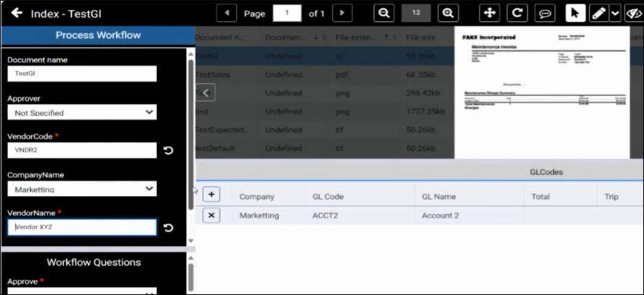Open the Approver dropdown
This screenshot has height=295, width=644.
(82, 113)
